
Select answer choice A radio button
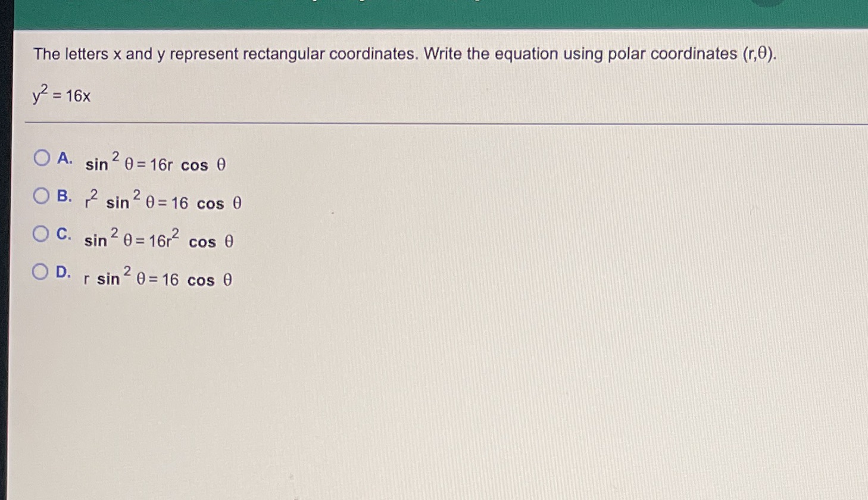pos(41,158)
